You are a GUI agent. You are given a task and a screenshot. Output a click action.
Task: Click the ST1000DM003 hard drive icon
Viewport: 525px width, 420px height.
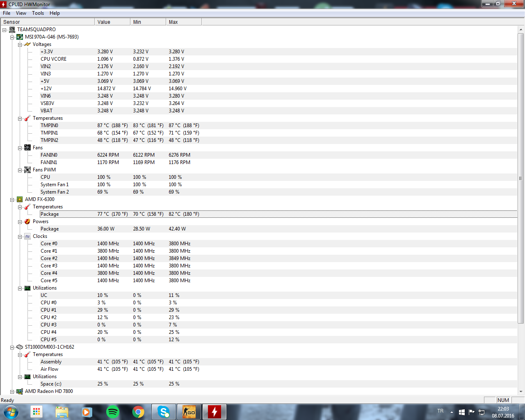pos(20,347)
